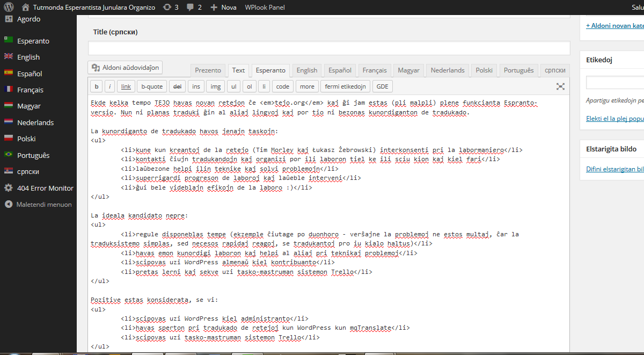Select the Magyar language tab
The width and height of the screenshot is (644, 355).
(408, 70)
